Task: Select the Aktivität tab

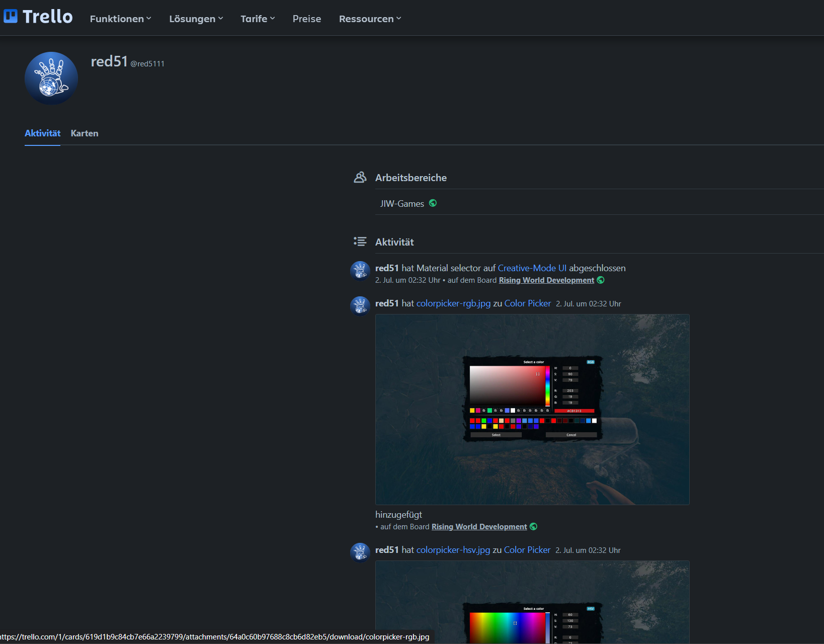Action: pyautogui.click(x=42, y=133)
